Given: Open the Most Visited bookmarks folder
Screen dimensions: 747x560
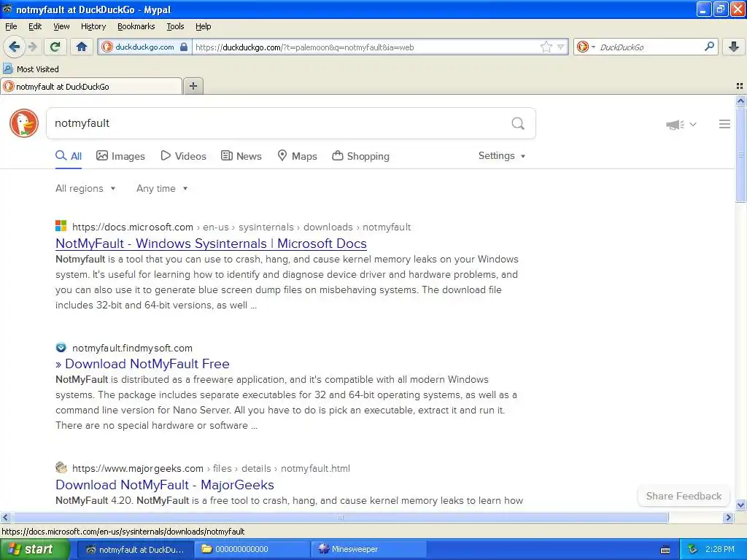Looking at the screenshot, I should (31, 69).
